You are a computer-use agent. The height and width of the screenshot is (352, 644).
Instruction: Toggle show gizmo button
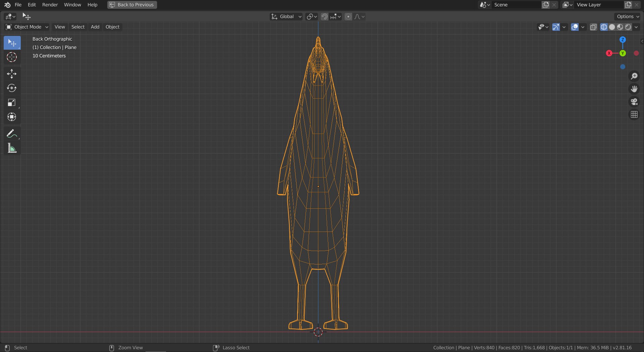[556, 27]
